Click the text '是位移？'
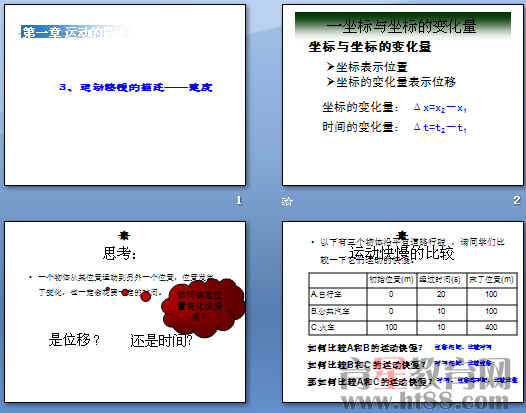 tap(74, 340)
